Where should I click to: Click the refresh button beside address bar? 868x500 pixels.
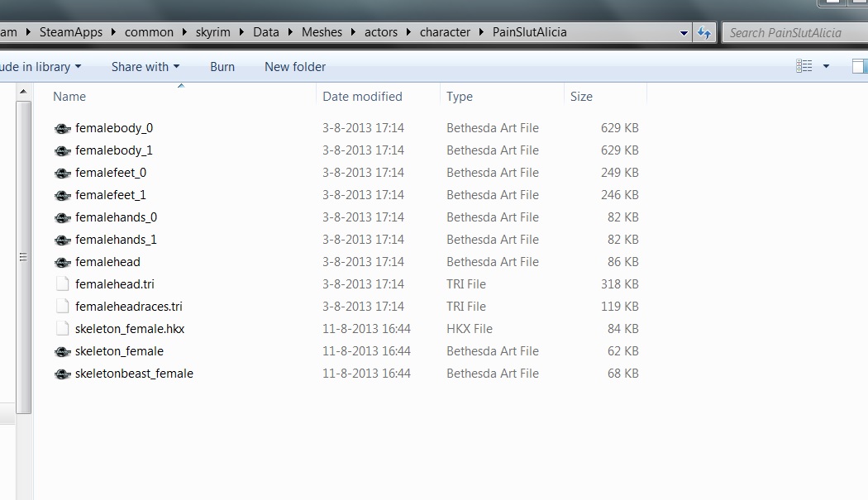click(x=704, y=33)
